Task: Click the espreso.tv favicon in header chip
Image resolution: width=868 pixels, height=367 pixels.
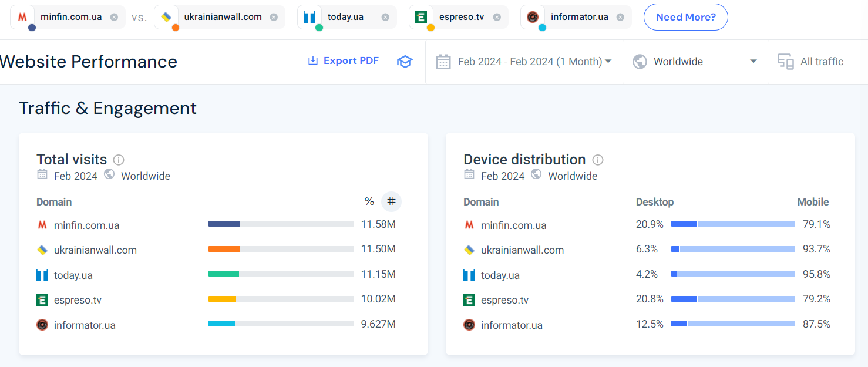Action: pos(420,17)
